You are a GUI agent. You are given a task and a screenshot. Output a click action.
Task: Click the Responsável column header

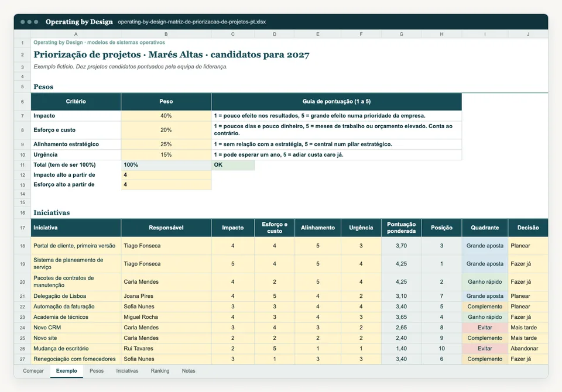[x=166, y=228]
